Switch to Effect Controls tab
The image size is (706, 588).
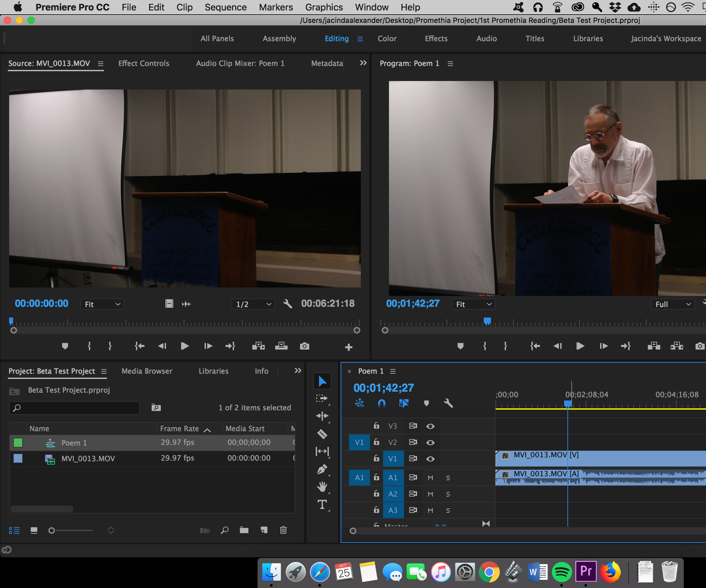pos(144,63)
